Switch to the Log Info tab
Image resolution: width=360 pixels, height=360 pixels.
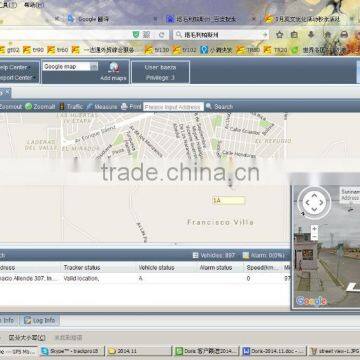coord(40,321)
